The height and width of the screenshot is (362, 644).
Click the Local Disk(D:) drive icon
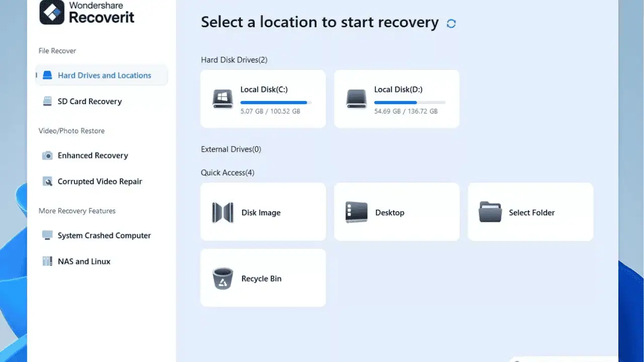click(356, 99)
